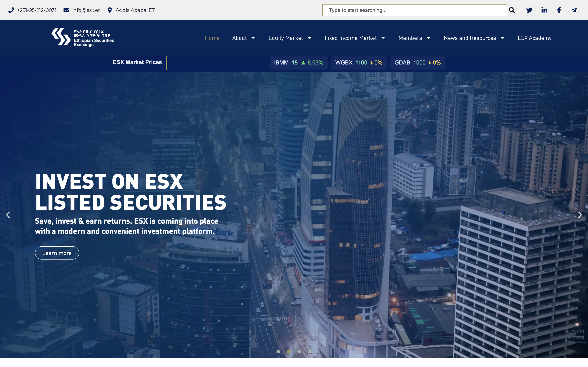Advance the slider using the right arrow
The height and width of the screenshot is (367, 588).
tap(580, 215)
